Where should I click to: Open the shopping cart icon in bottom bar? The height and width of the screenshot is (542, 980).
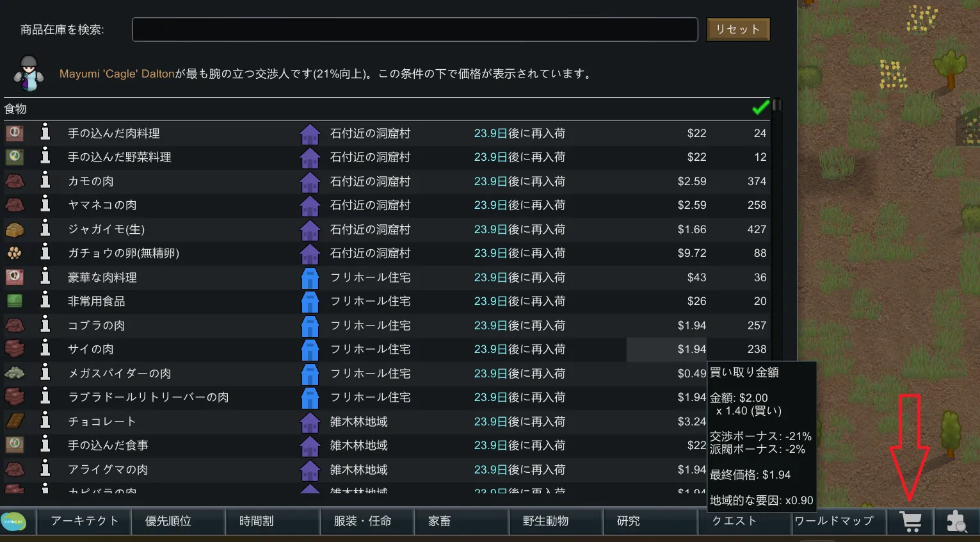(x=910, y=521)
